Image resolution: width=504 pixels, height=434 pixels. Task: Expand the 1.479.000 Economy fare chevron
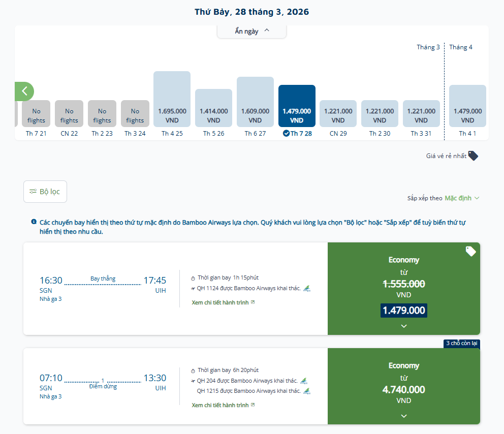[x=404, y=326]
